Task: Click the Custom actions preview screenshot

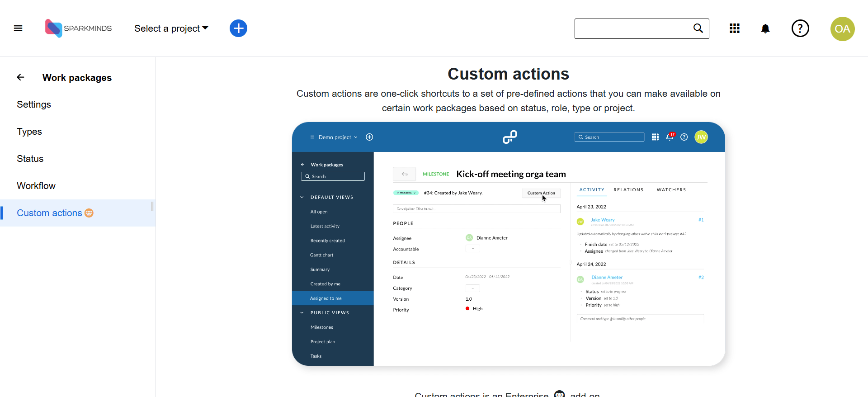Action: [508, 244]
